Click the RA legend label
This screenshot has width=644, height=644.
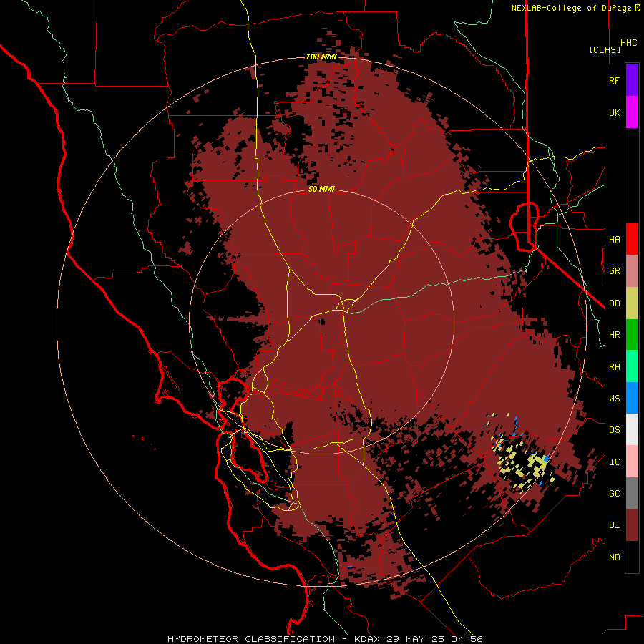tap(614, 367)
